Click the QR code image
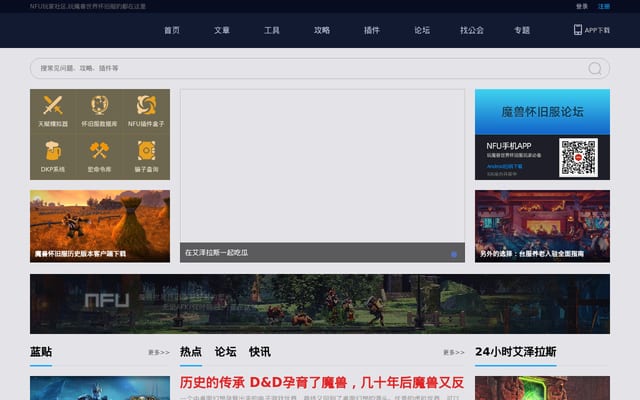The width and height of the screenshot is (640, 400). (x=578, y=158)
